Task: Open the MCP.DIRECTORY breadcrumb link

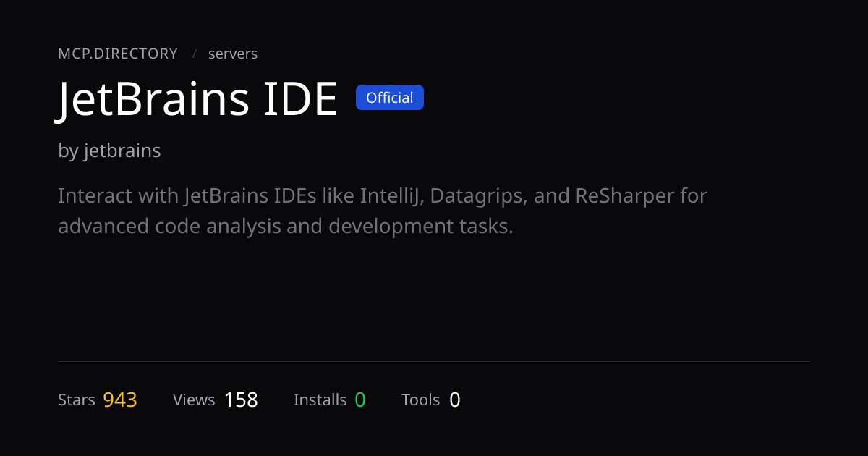Action: pyautogui.click(x=118, y=54)
